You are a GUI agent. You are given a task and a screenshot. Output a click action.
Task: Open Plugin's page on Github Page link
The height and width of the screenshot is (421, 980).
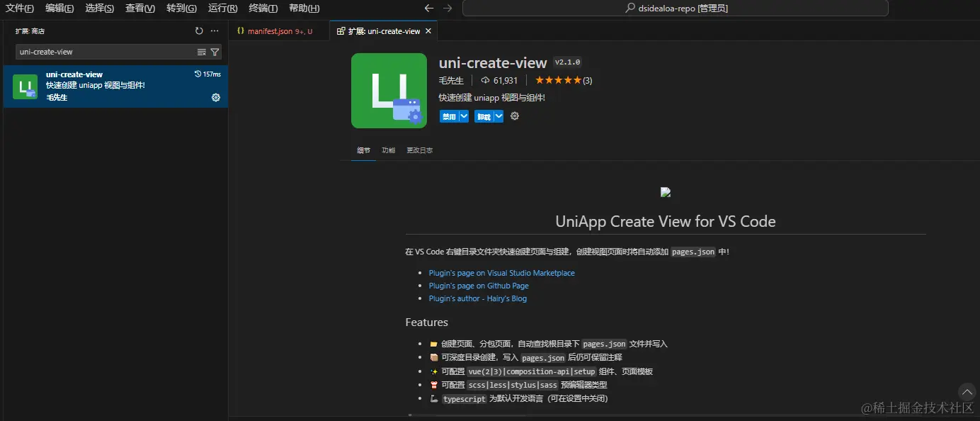coord(479,286)
